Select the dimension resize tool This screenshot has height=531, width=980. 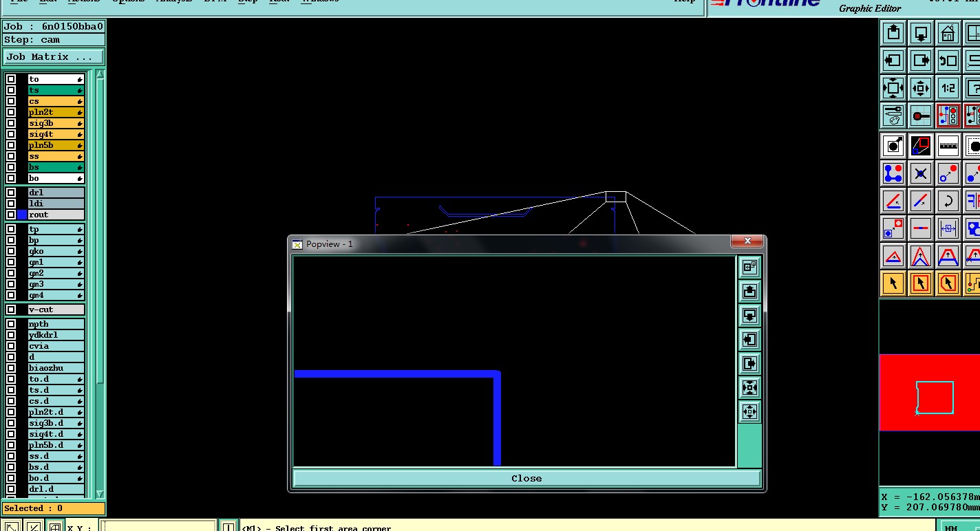point(948,228)
